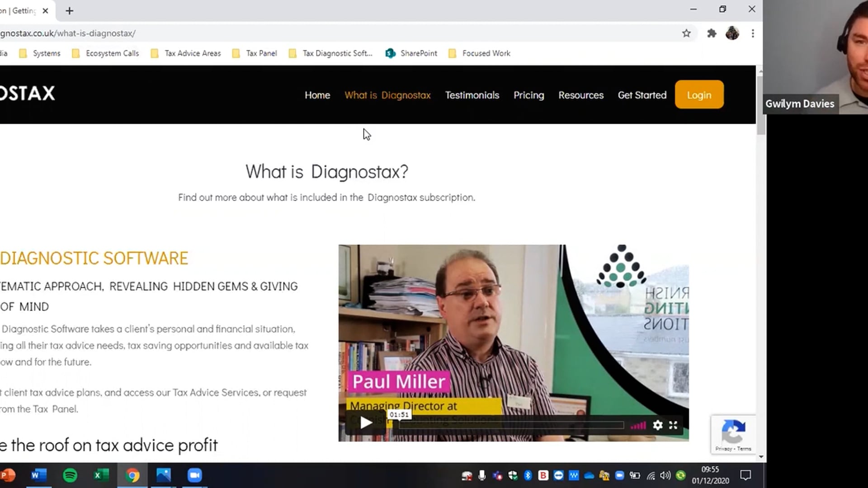The image size is (868, 488).
Task: Open the Windows notification center
Action: [745, 475]
